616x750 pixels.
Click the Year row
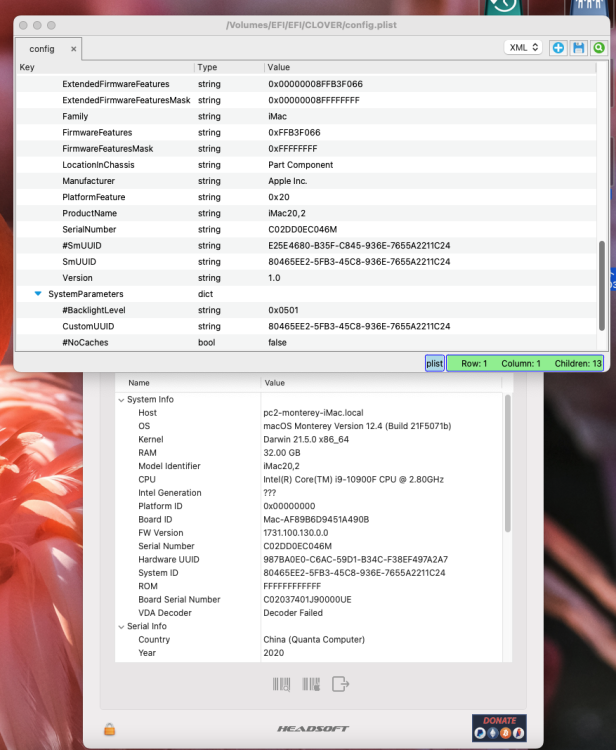309,653
